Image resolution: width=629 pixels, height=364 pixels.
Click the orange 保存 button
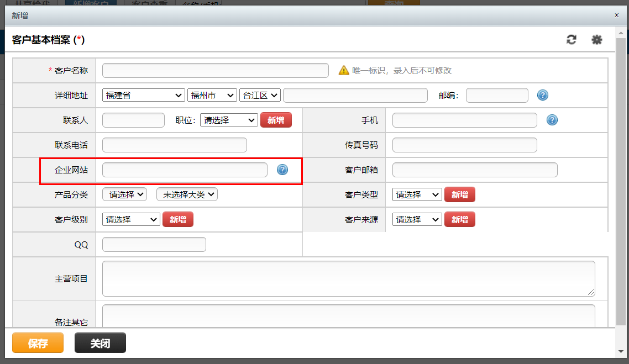[x=38, y=343]
